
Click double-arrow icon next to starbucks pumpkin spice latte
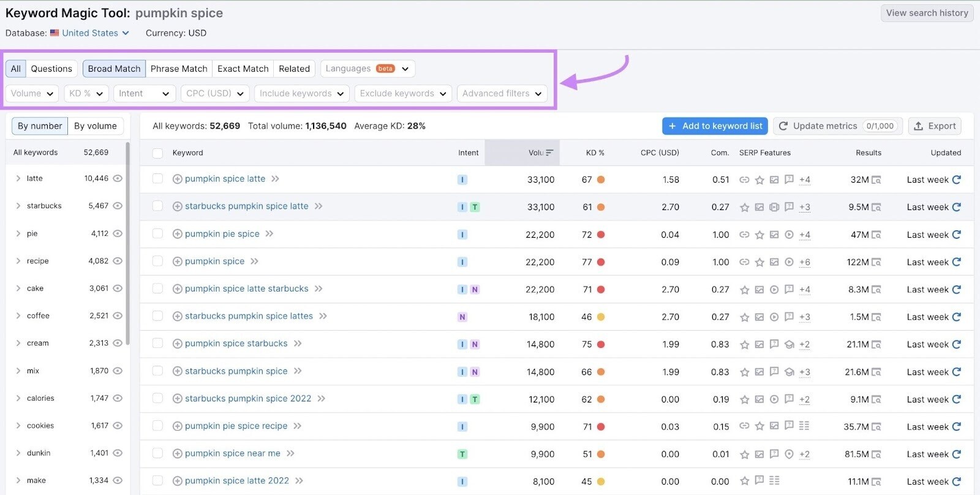pos(318,206)
